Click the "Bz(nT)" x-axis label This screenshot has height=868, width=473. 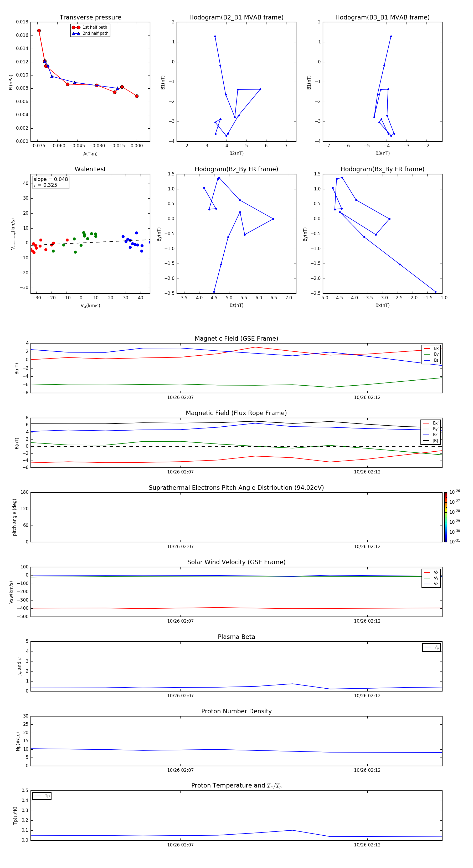tap(236, 305)
